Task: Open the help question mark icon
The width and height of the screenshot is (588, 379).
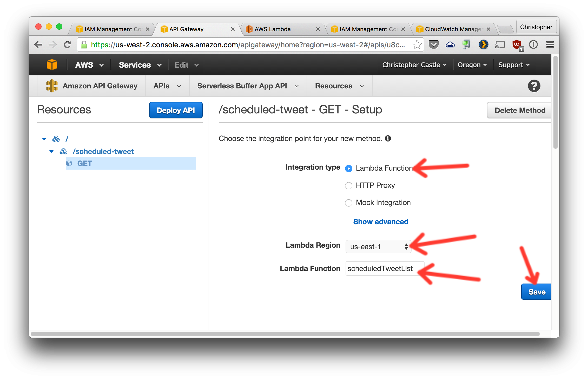Action: (x=534, y=86)
